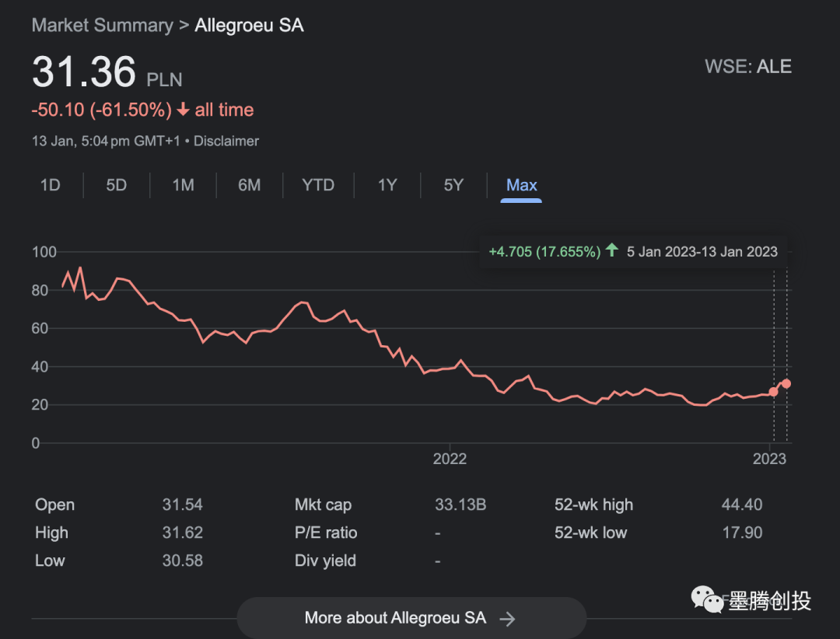Click the Mkt cap value 33.13B
840x639 pixels.
(460, 505)
